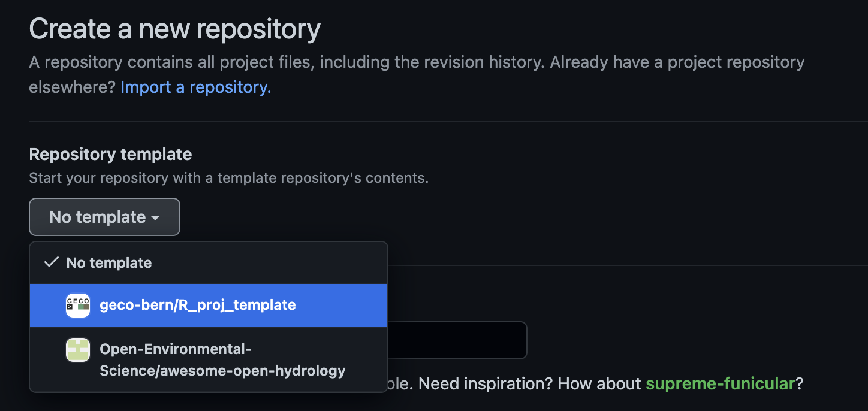The width and height of the screenshot is (868, 411).
Task: Use the supreme-funicular name suggestion
Action: 720,383
